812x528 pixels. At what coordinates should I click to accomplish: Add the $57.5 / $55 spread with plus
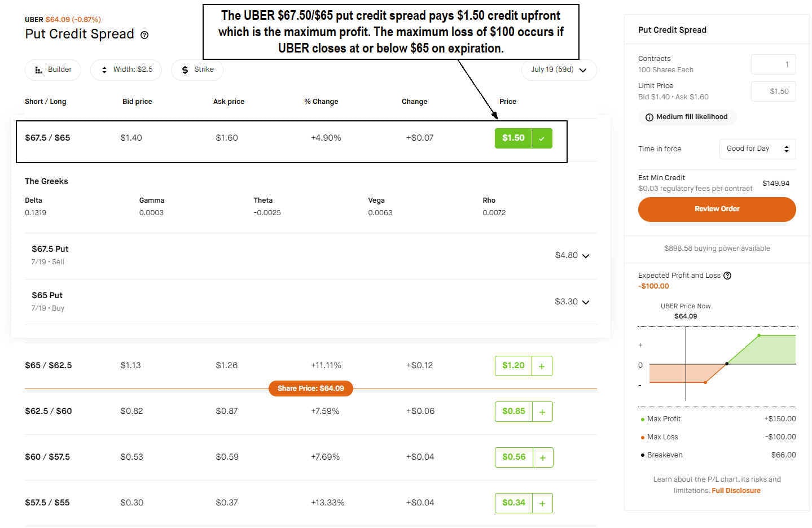542,503
